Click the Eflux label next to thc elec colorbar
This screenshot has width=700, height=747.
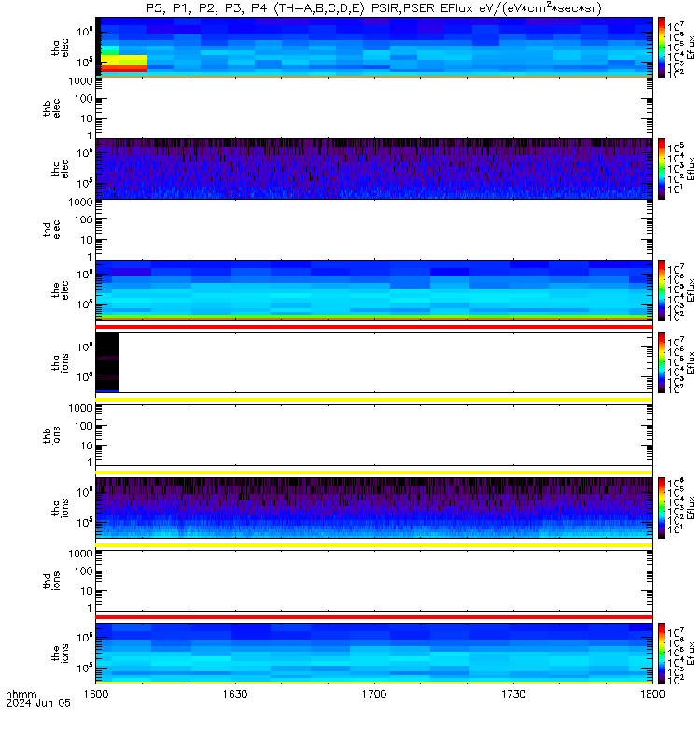[691, 169]
